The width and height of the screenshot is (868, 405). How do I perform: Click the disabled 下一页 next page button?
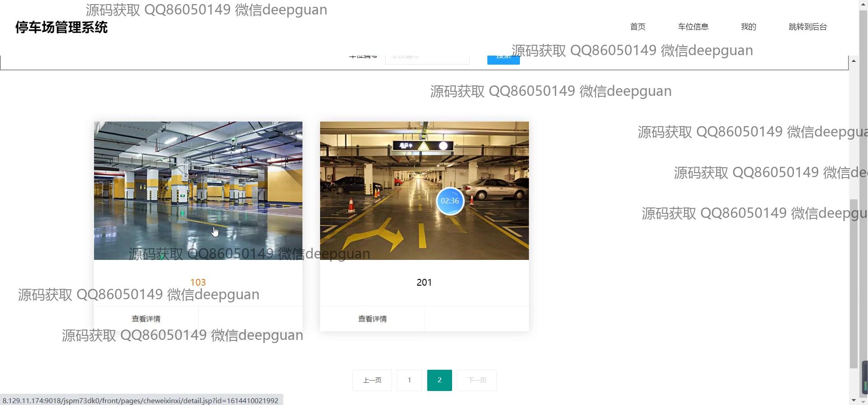point(477,380)
